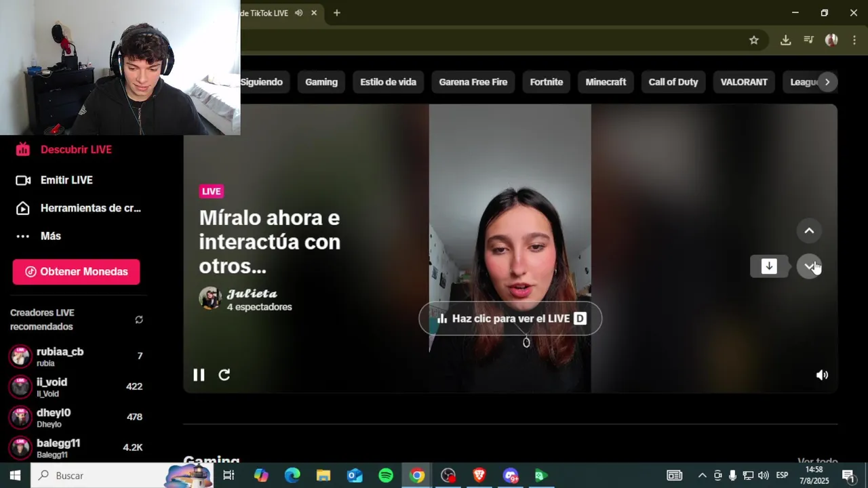Click Haz clic para ver el LIVE

coord(510,319)
